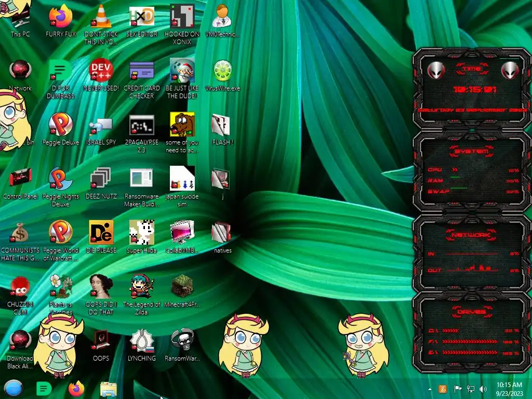The width and height of the screenshot is (532, 399).
Task: Click the Java update tray icon
Action: [443, 389]
